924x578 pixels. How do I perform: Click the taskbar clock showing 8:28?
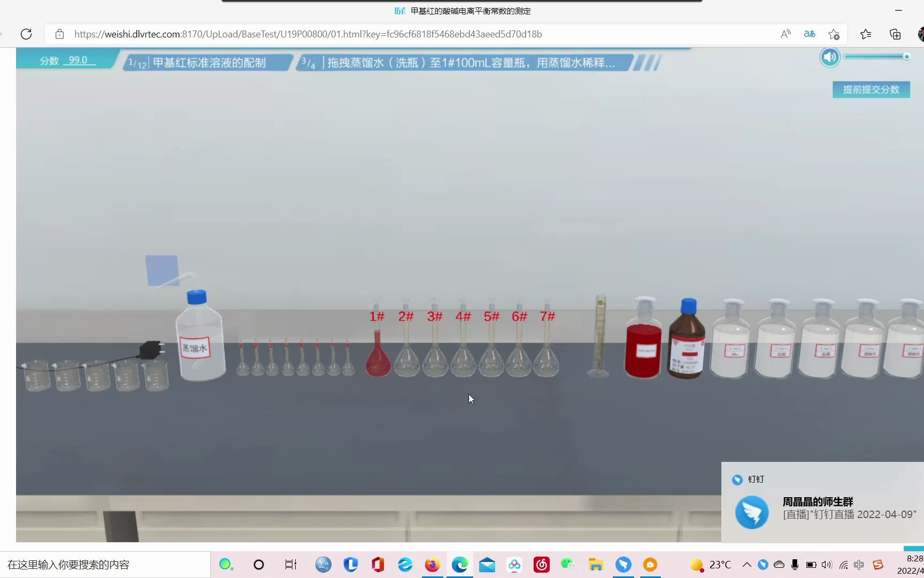910,565
